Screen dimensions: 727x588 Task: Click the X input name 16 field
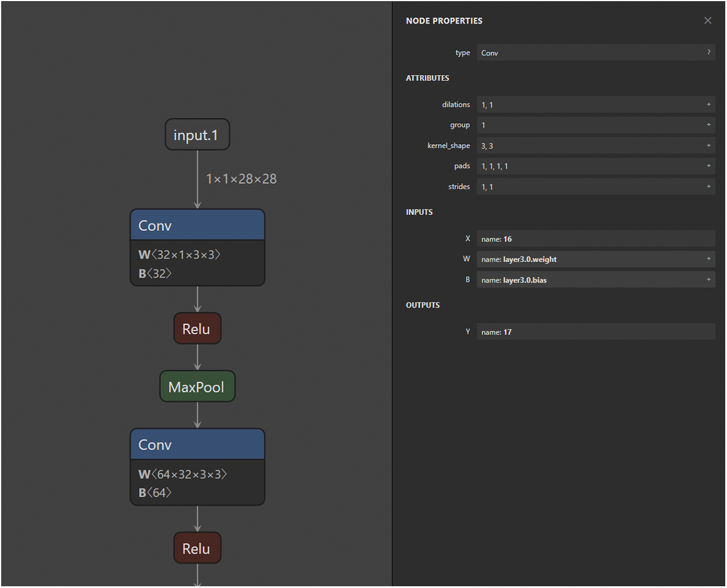(595, 239)
